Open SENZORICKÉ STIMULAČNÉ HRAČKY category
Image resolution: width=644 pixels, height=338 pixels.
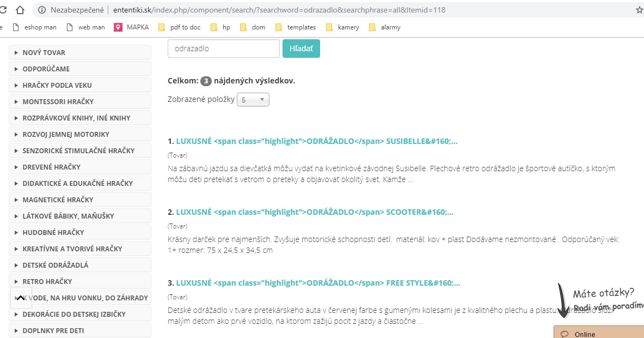point(80,150)
